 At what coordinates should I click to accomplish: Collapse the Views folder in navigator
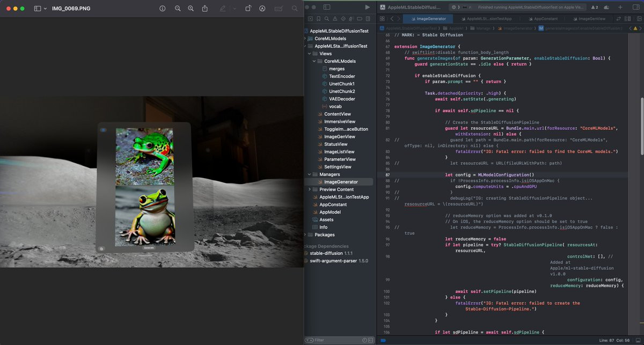point(309,54)
